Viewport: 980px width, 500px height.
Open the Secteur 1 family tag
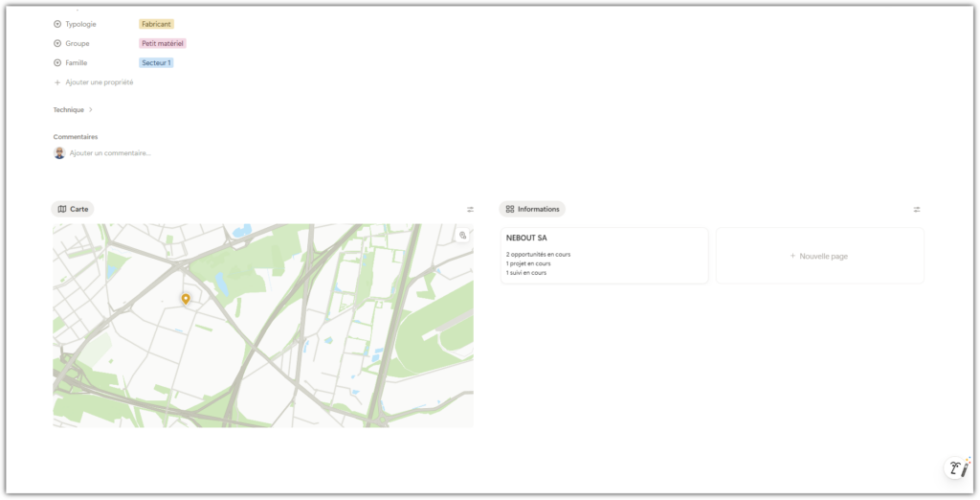tap(156, 63)
